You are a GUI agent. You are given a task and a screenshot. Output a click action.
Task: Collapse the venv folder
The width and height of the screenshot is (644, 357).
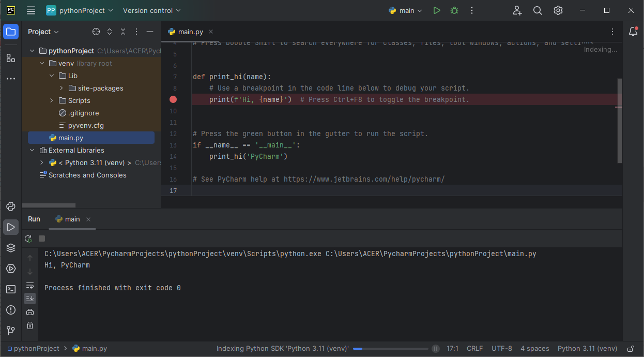pos(42,63)
